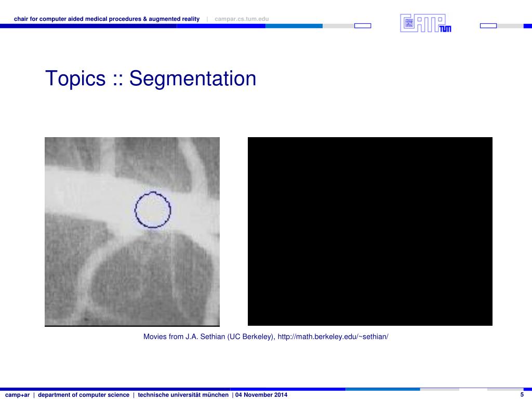Image resolution: width=532 pixels, height=399 pixels.
Task: Click 'department of computer science' in footer
Action: point(84,395)
